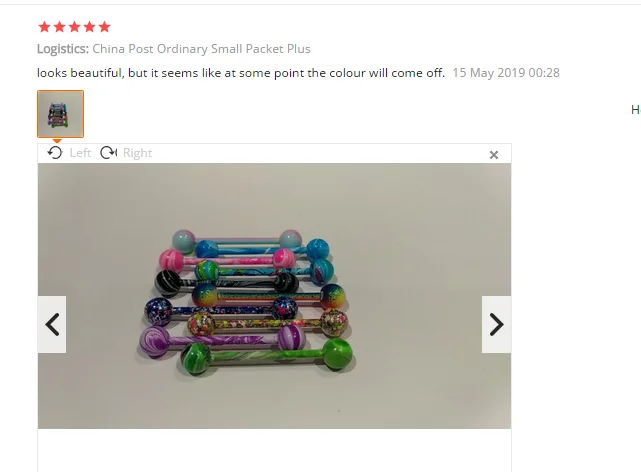Advance to the next review photo
The height and width of the screenshot is (472, 641).
[496, 324]
